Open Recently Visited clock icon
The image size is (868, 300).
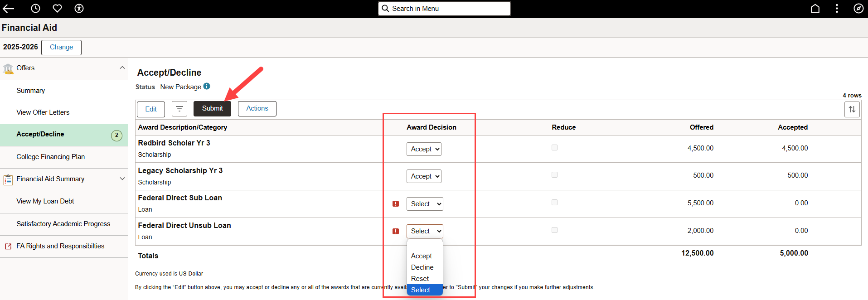[35, 9]
